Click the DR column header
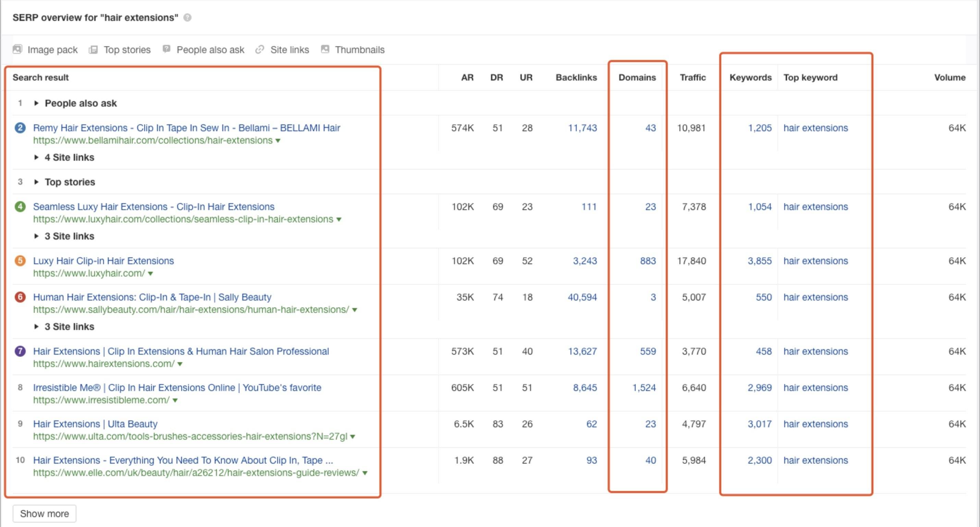980x527 pixels. 497,78
